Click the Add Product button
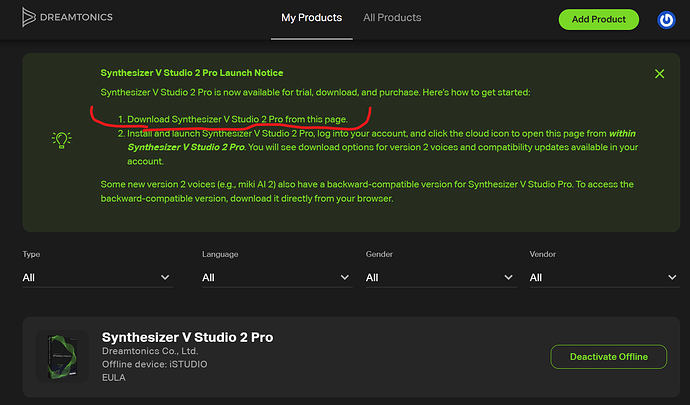 coord(598,19)
